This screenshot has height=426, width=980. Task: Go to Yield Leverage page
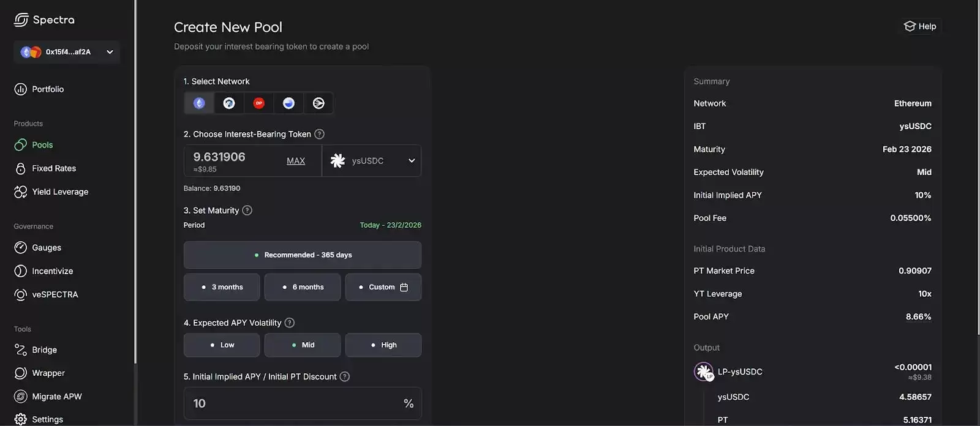click(x=59, y=192)
